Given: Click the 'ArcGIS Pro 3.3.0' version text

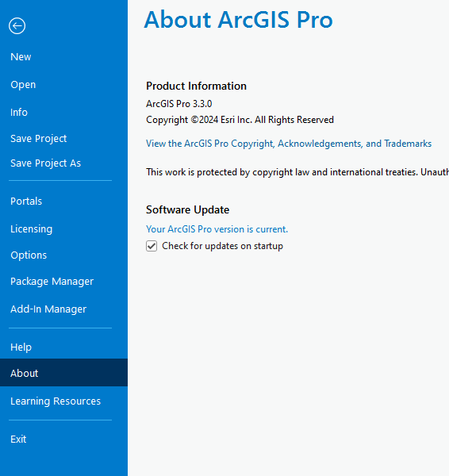Looking at the screenshot, I should pos(178,104).
